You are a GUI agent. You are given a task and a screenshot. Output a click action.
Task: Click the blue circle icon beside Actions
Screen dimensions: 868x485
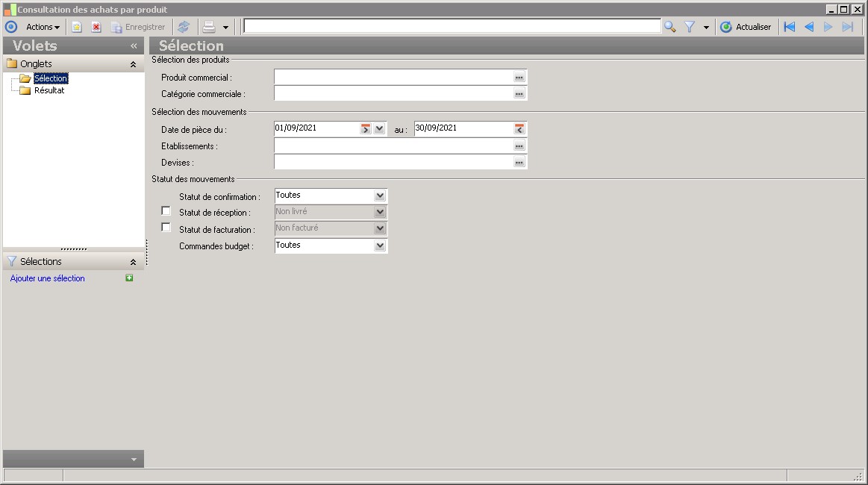(11, 27)
